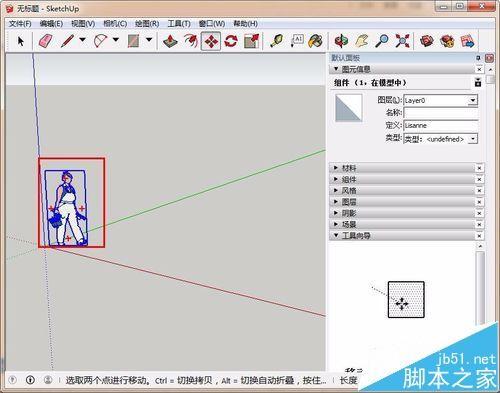Select the Rotate tool
Viewport: 500px width, 393px height.
tap(231, 41)
